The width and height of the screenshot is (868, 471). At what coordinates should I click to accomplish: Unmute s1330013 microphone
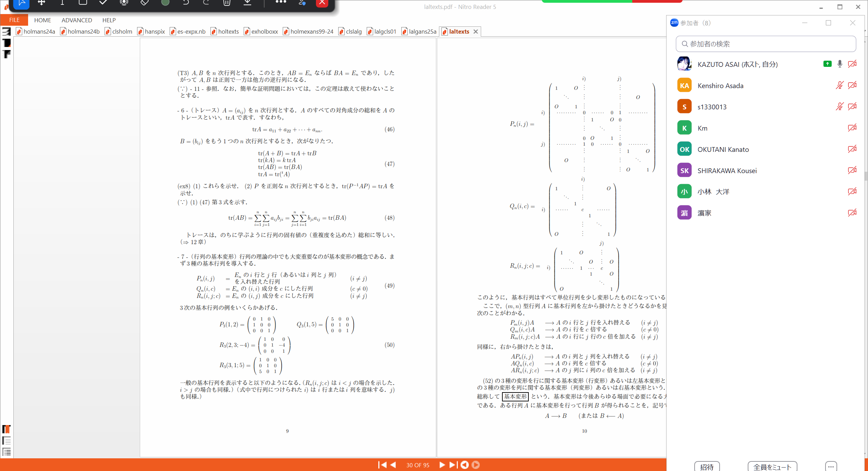coord(839,106)
